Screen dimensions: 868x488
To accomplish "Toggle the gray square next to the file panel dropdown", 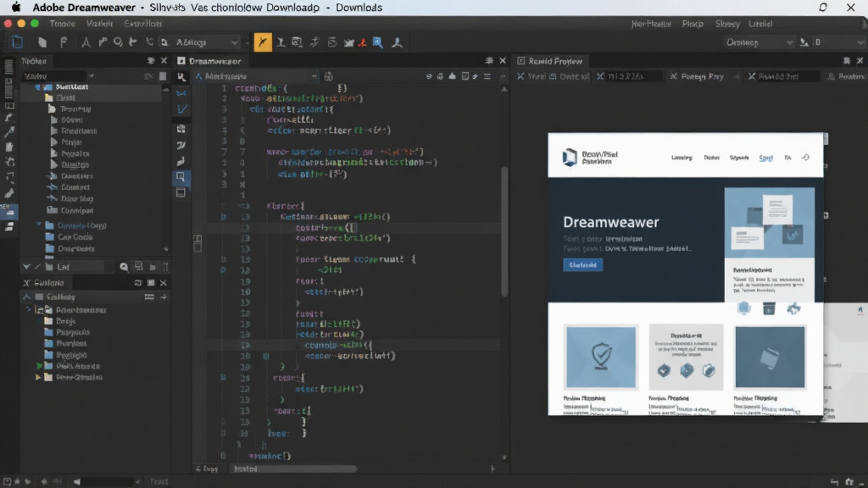I will tap(163, 76).
